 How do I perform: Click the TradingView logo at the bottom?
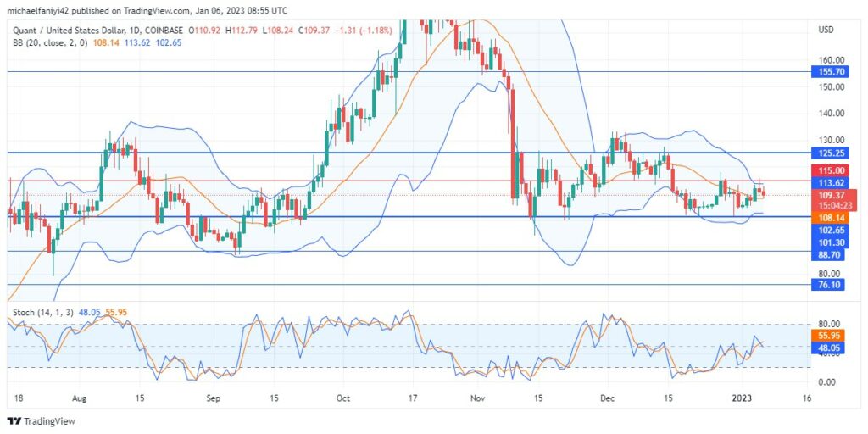[x=41, y=421]
